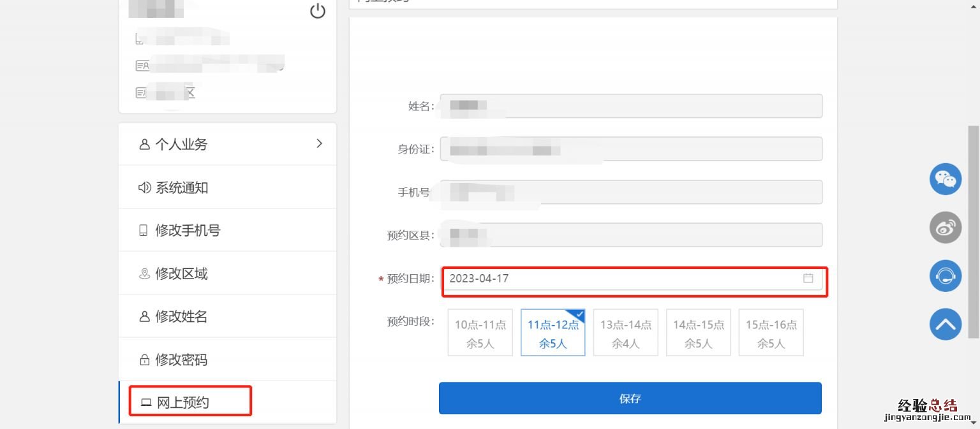Click the logout power icon

click(x=317, y=11)
